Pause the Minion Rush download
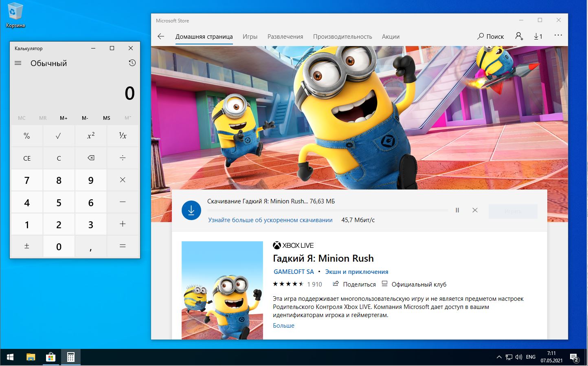This screenshot has width=588, height=366. (457, 210)
